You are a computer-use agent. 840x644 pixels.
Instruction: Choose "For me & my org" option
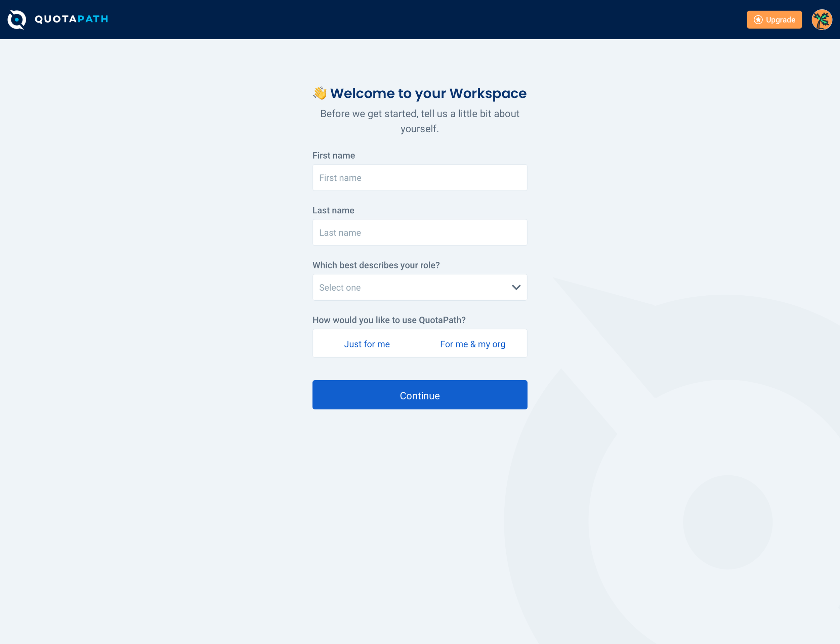click(472, 344)
